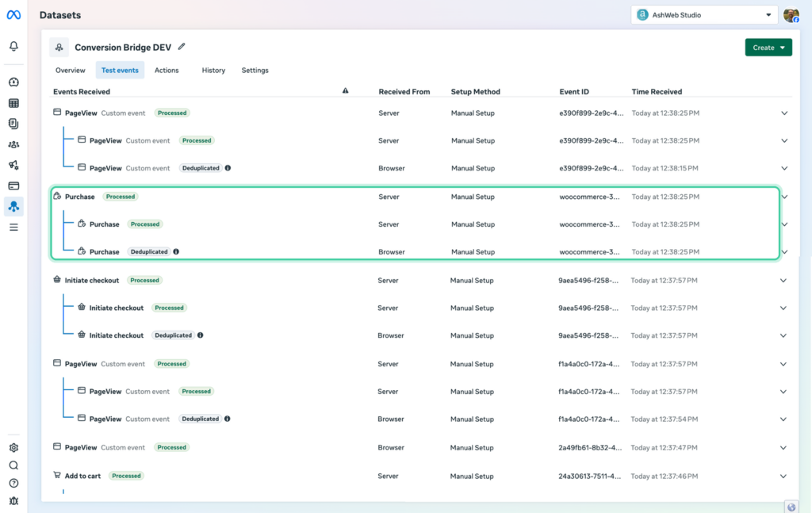Open the settings gear in sidebar
The height and width of the screenshot is (513, 812).
click(x=14, y=448)
